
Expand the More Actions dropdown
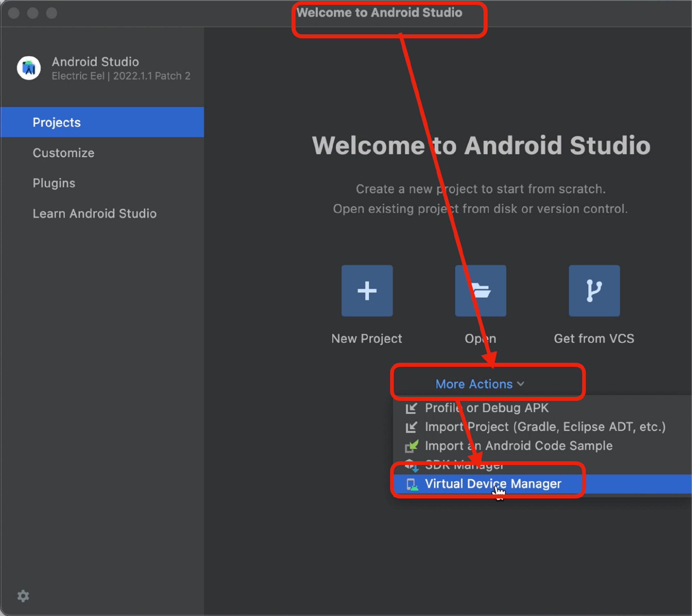[x=480, y=384]
